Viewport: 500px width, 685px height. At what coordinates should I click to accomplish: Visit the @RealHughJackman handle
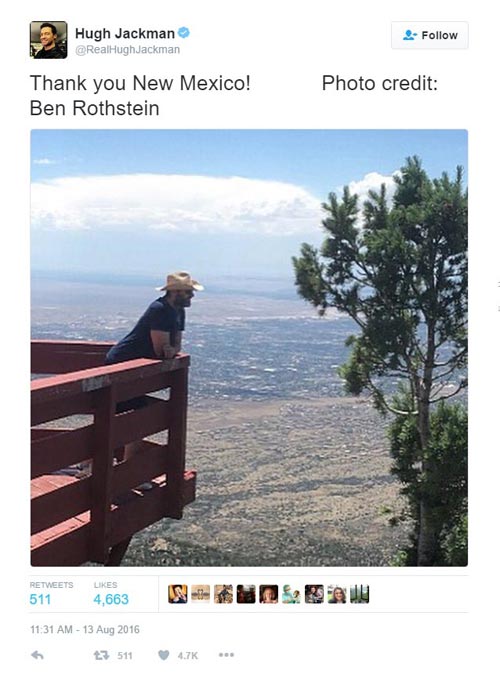(x=128, y=50)
